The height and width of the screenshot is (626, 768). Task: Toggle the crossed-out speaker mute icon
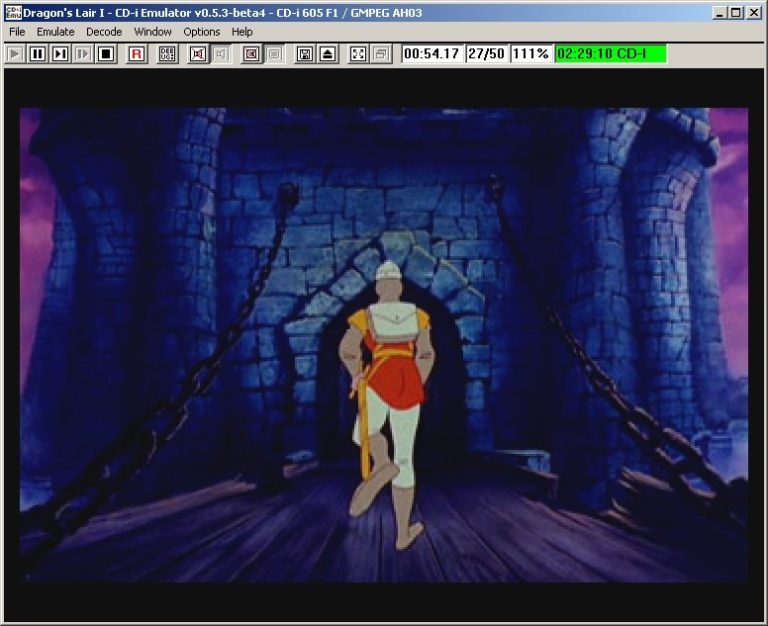(x=198, y=54)
